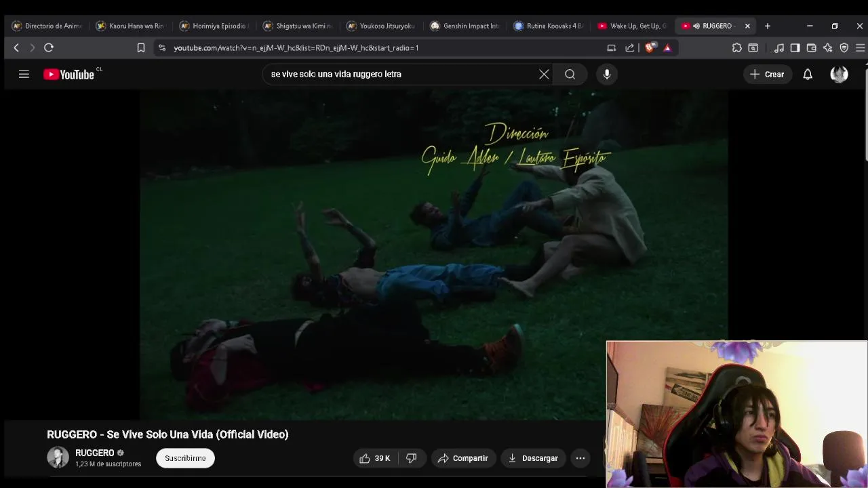Click the tab search icon in toolbar
The height and width of the screenshot is (488, 868).
(753, 47)
